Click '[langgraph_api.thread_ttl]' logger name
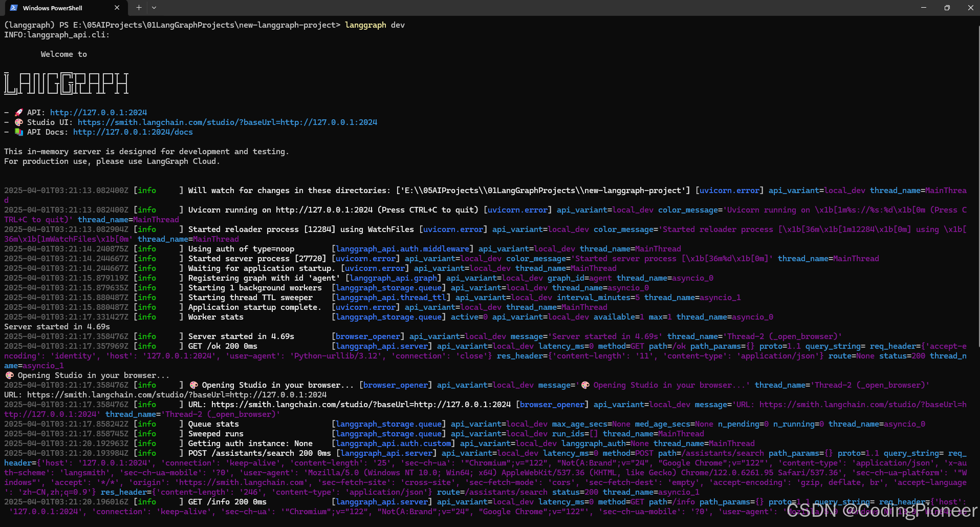This screenshot has width=980, height=527. [391, 298]
